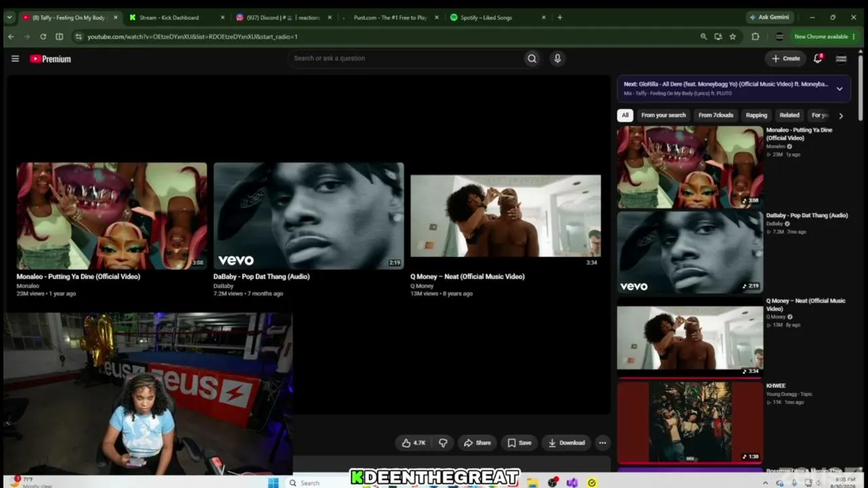The height and width of the screenshot is (488, 868).
Task: Dislike the current video
Action: point(443,443)
